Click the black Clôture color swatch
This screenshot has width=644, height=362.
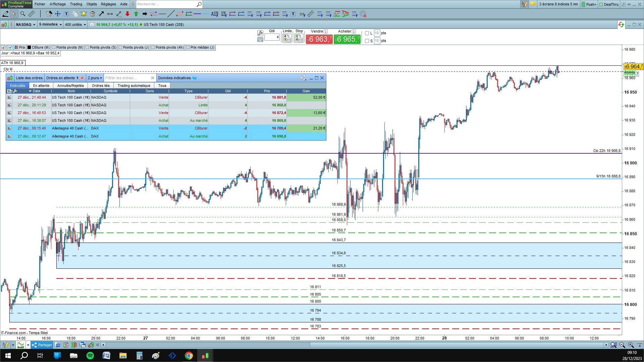(29, 48)
